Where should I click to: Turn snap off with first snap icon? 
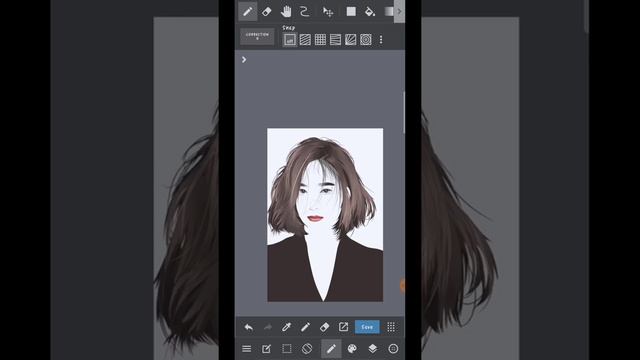(x=290, y=40)
